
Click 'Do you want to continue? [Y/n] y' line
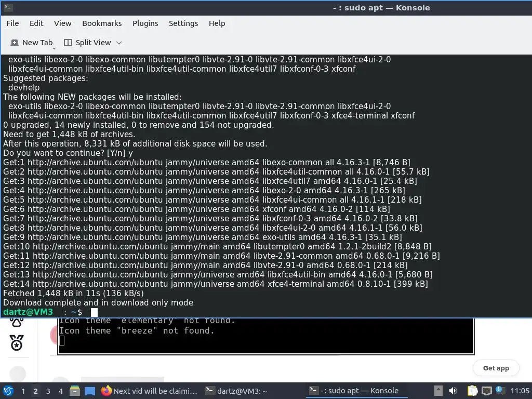click(68, 153)
